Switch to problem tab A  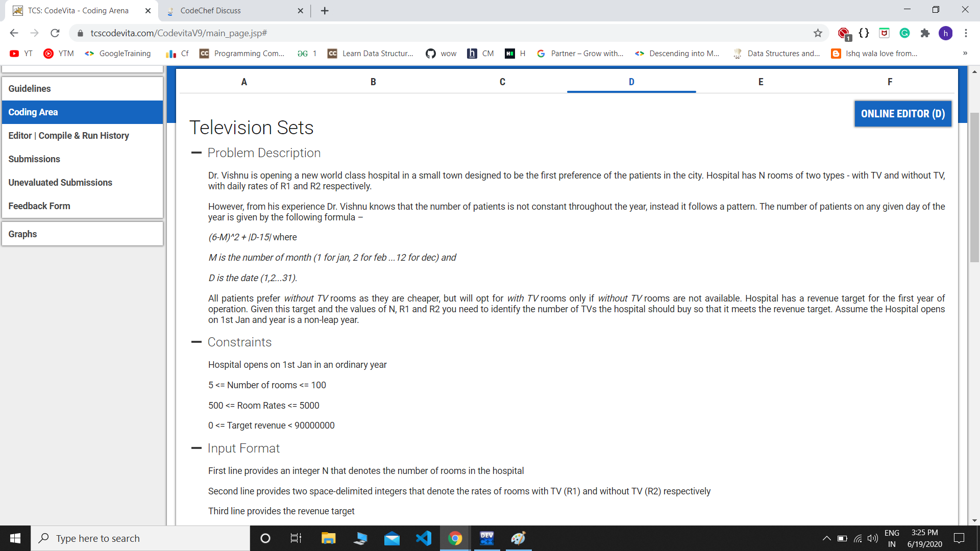[244, 82]
